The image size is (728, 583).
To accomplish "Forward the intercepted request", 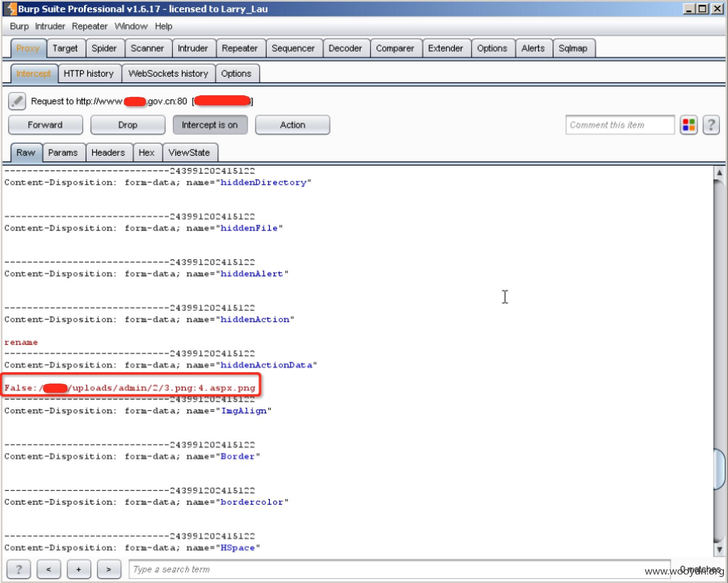I will pyautogui.click(x=45, y=125).
